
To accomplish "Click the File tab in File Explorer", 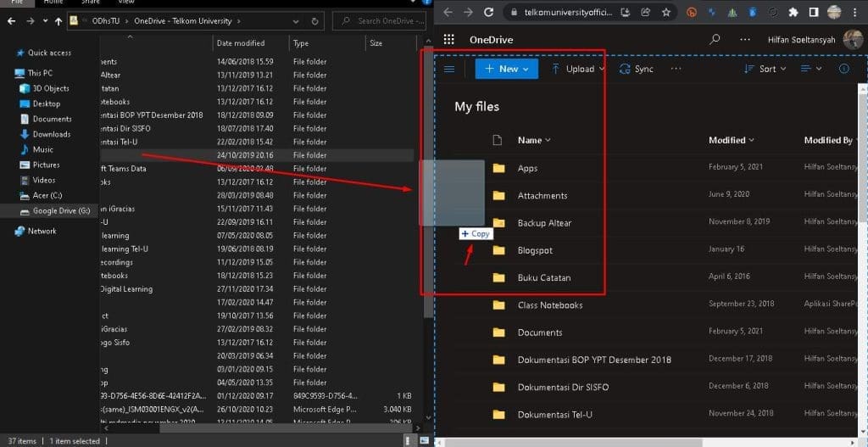I will (18, 3).
